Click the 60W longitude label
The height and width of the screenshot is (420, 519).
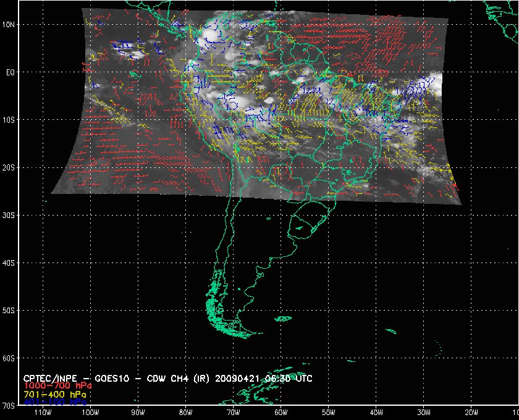click(x=281, y=413)
